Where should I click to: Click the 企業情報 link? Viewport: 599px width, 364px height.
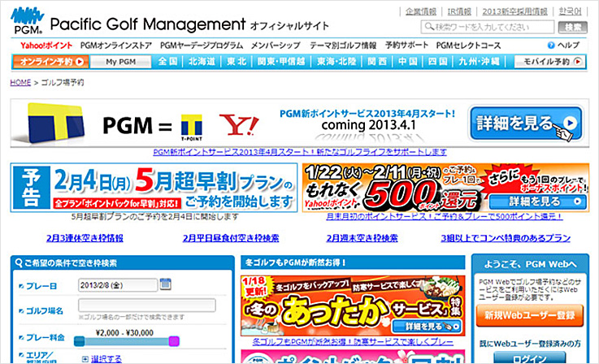[x=421, y=11]
